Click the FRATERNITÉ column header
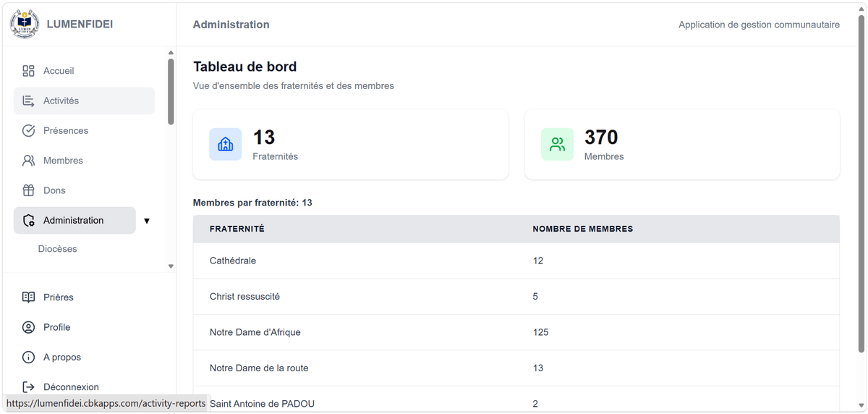The height and width of the screenshot is (414, 868). click(x=237, y=229)
